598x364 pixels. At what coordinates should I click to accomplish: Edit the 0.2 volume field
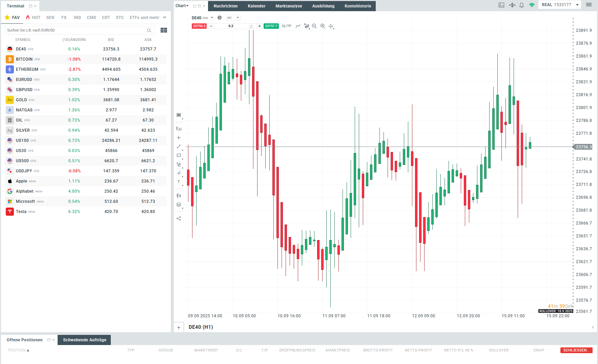click(231, 26)
